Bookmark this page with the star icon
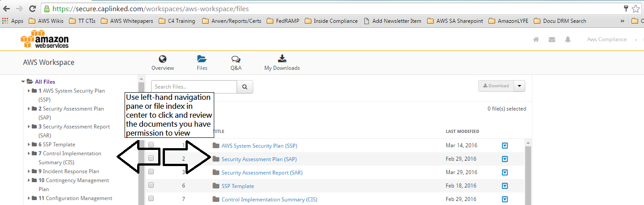The height and width of the screenshot is (205, 644). click(635, 9)
